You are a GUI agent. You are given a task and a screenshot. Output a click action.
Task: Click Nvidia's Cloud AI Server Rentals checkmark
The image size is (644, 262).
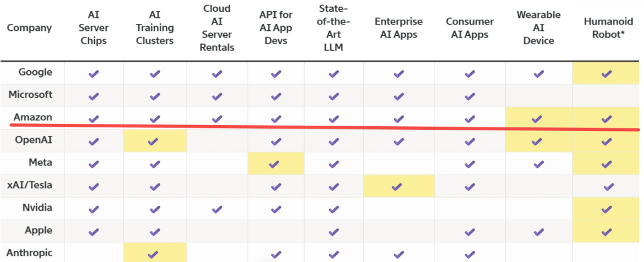click(x=217, y=210)
